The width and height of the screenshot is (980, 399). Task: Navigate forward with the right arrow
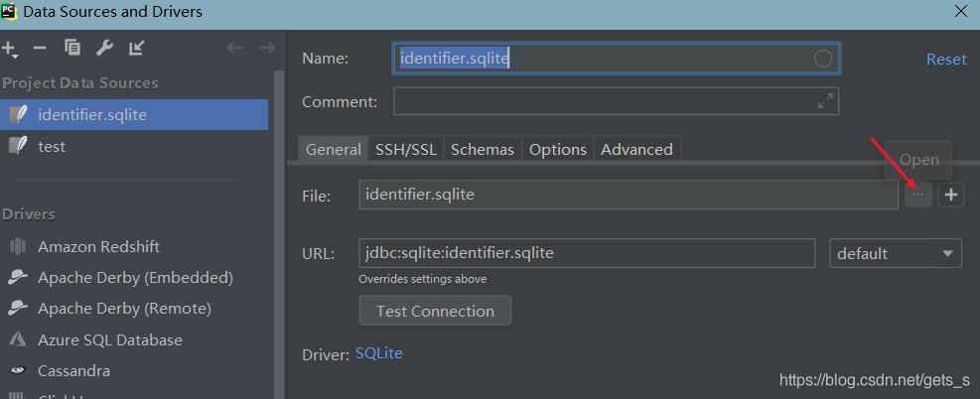[x=266, y=48]
